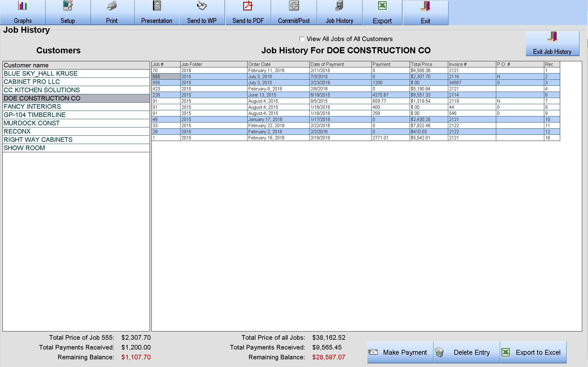This screenshot has height=367, width=588.
Task: Select job 226 in the Job # column
Action: coord(166,95)
